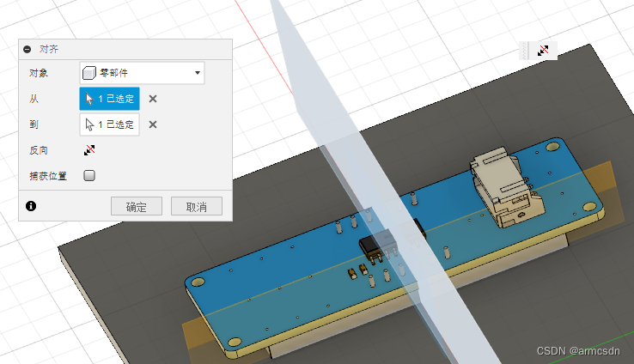Image resolution: width=634 pixels, height=364 pixels.
Task: Cancel the dialog with 取消 button
Action: pos(197,206)
